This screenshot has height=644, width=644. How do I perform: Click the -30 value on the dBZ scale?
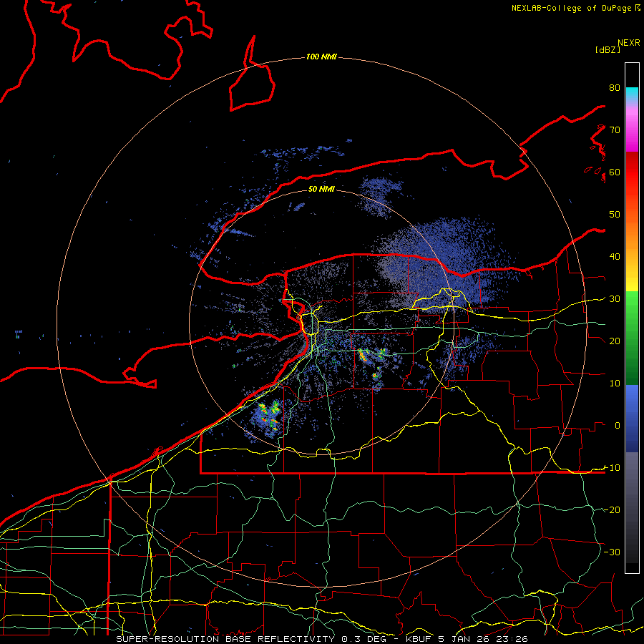click(x=612, y=552)
